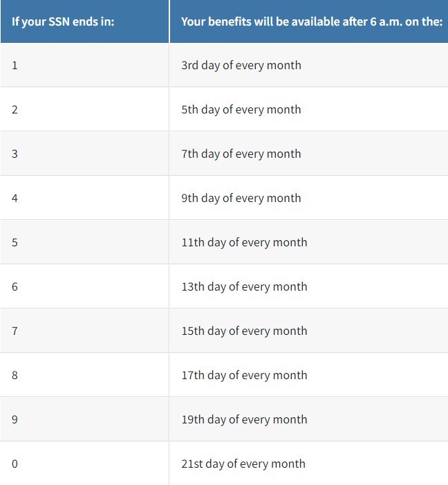Select the SSN digit 2 cell
448x485 pixels.
[x=84, y=109]
